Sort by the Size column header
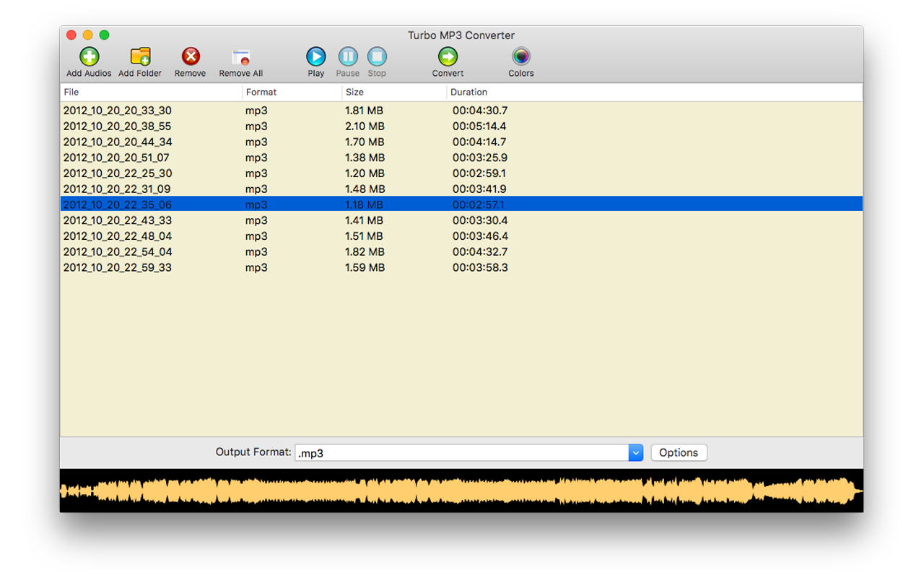Viewport: 924px width, 578px height. tap(395, 92)
